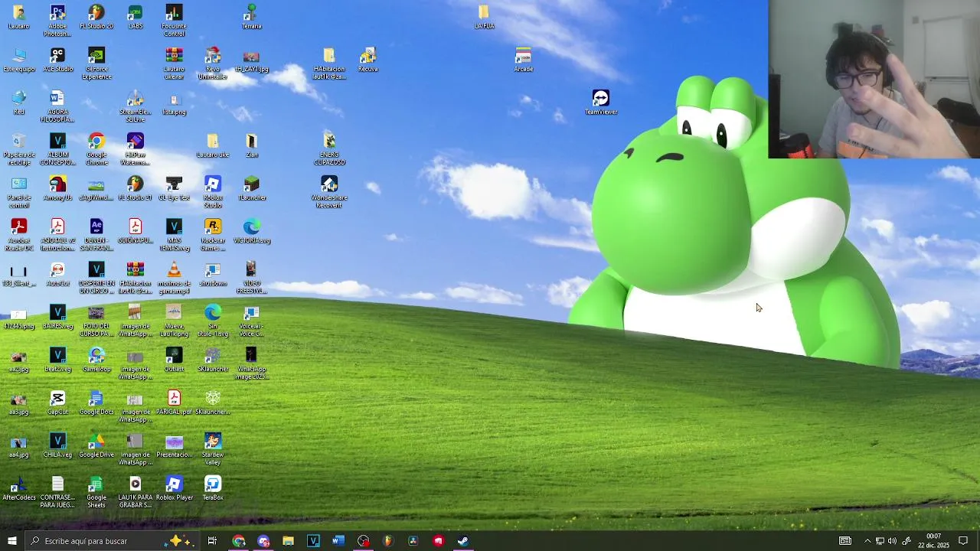The image size is (980, 551).
Task: Select the AfterCodecs desktop icon
Action: pos(19,488)
